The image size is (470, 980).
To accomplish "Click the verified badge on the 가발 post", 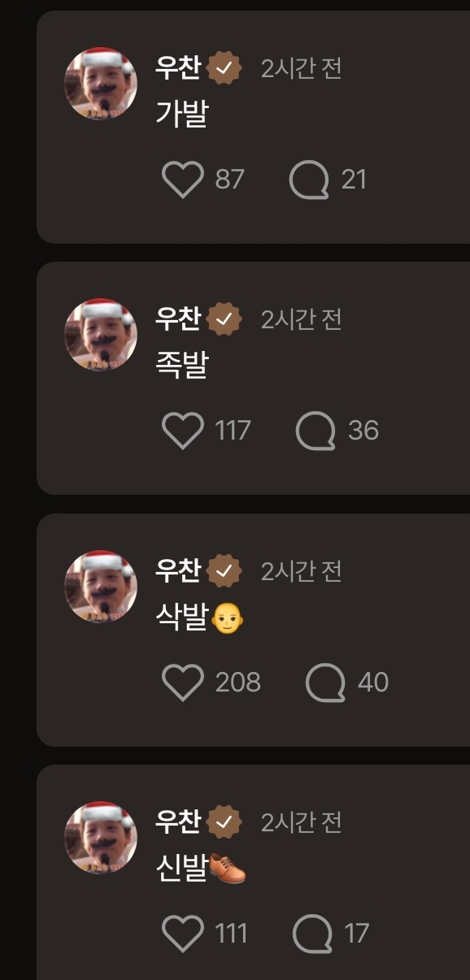I will 224,68.
